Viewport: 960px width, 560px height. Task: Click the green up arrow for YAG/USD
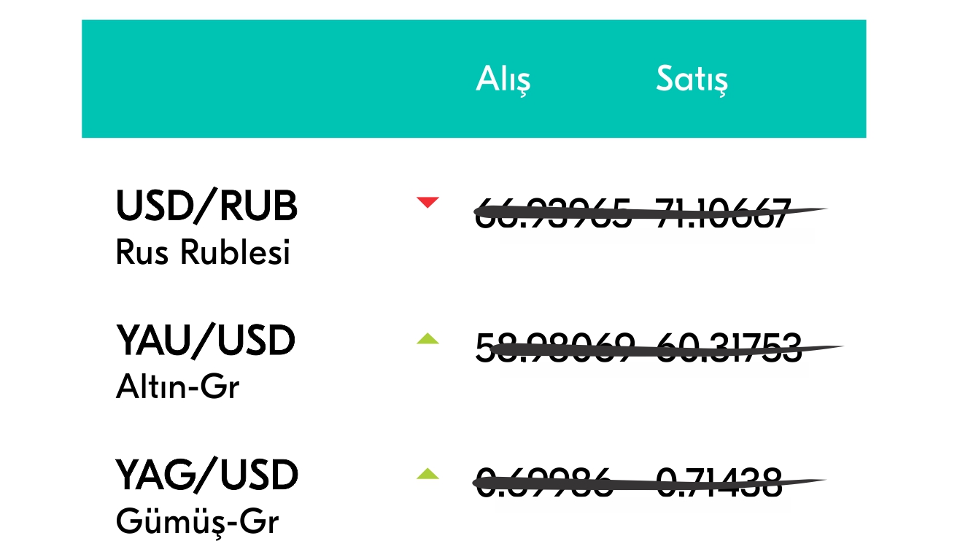tap(427, 474)
